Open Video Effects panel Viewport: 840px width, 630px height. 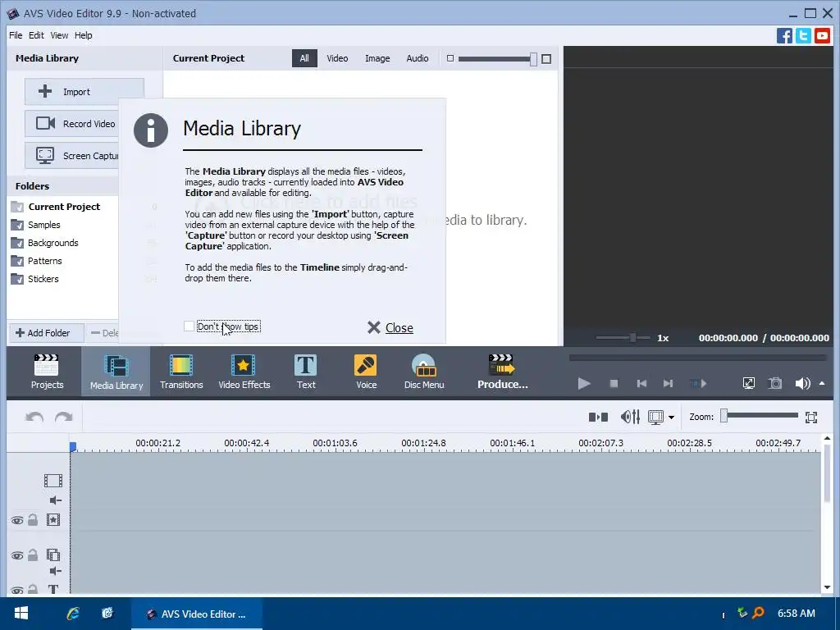point(244,372)
